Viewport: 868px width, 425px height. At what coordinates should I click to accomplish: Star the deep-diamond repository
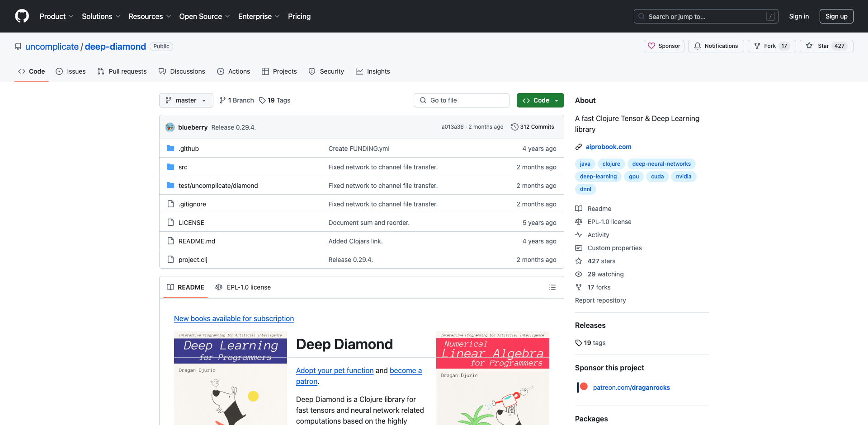tap(826, 46)
